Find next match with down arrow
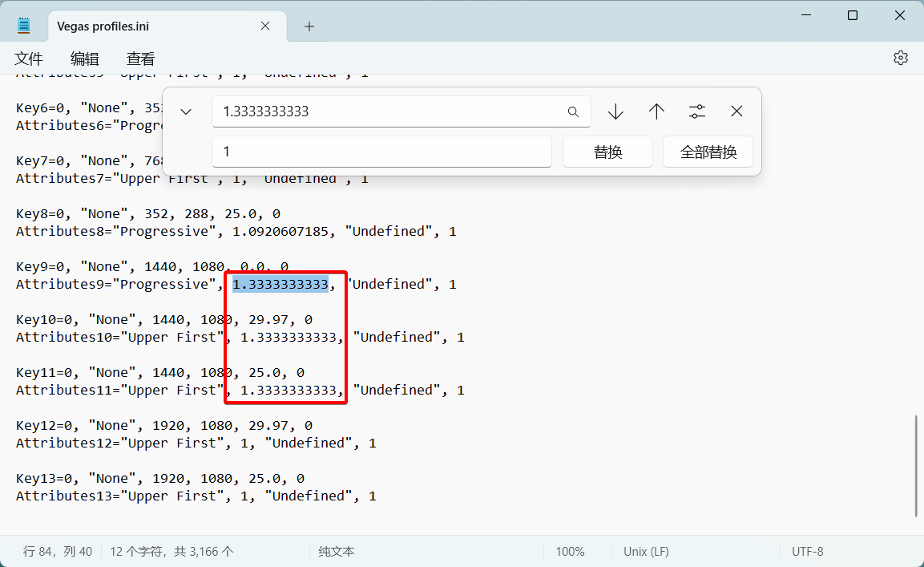Screen dimensions: 924x567 [x=615, y=112]
